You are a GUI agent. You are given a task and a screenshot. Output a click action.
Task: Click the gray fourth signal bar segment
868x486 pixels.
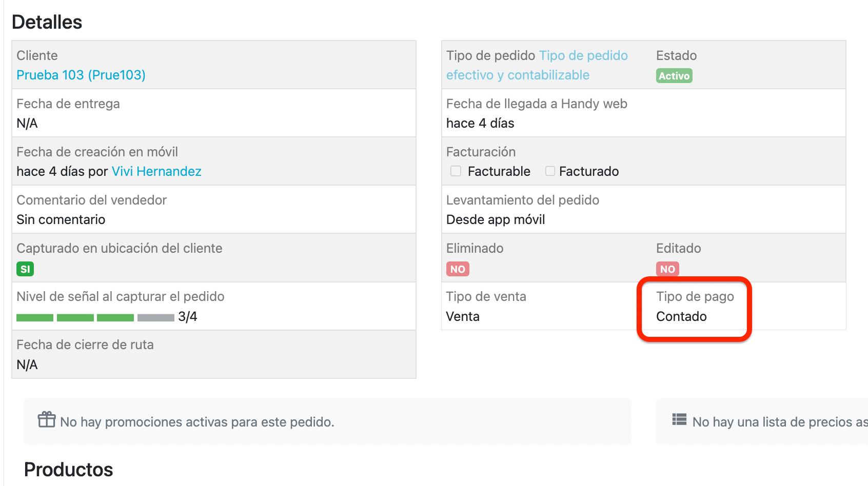click(x=156, y=317)
